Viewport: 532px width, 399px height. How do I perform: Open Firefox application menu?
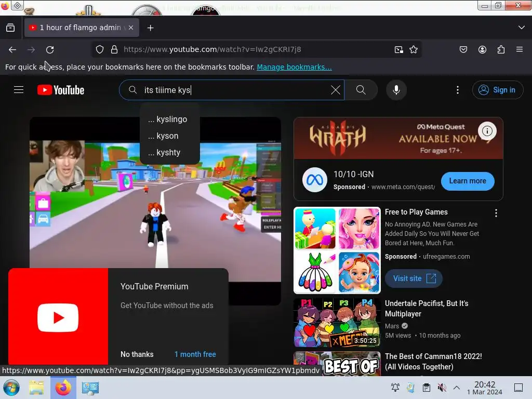point(520,49)
